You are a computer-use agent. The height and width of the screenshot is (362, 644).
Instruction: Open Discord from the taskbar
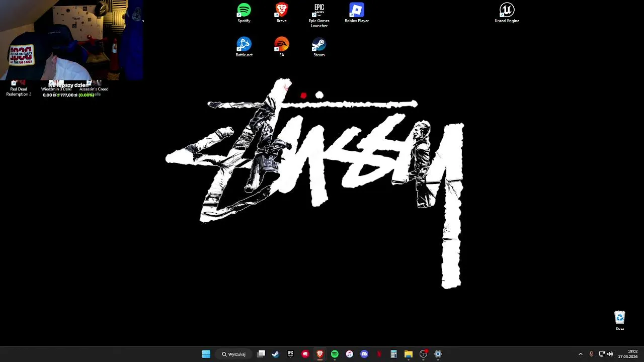[x=364, y=354]
